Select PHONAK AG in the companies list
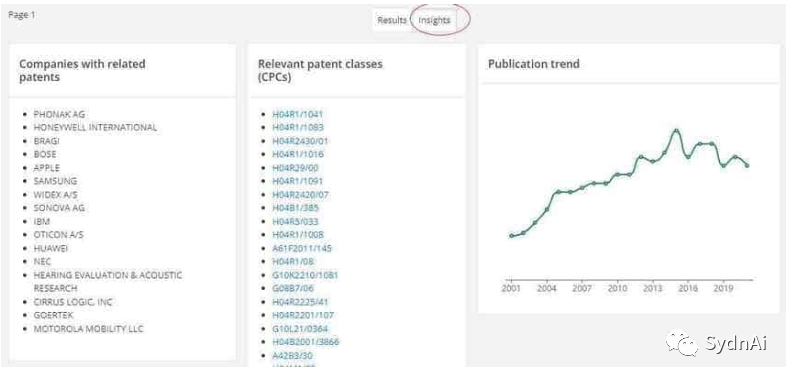Image resolution: width=792 pixels, height=379 pixels. [x=59, y=114]
